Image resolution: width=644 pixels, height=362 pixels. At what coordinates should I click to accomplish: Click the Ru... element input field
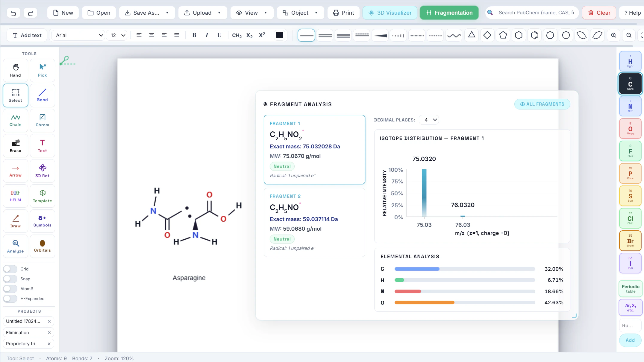pos(630,326)
